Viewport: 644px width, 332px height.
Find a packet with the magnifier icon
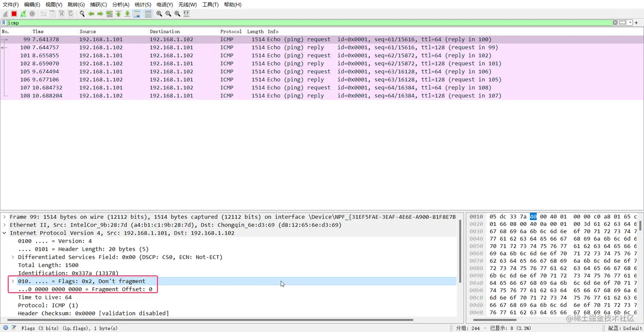click(82, 14)
